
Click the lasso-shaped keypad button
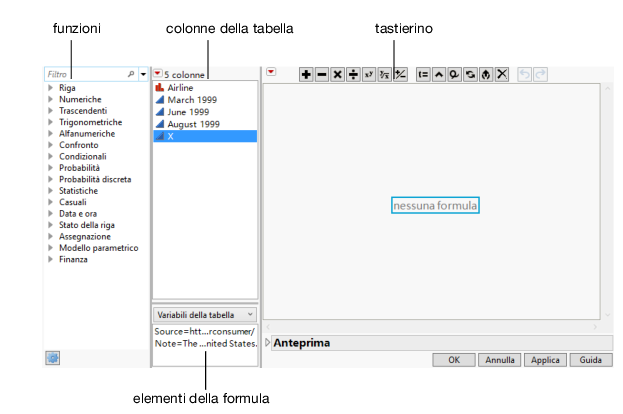pos(454,74)
